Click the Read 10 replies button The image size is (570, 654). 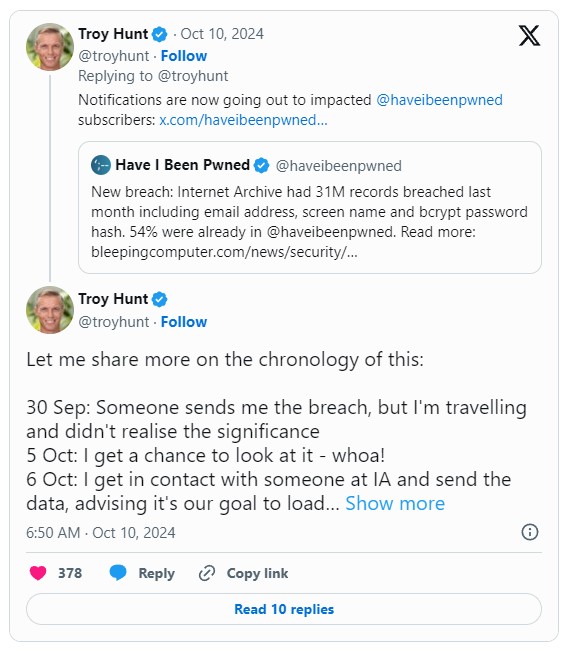[284, 609]
